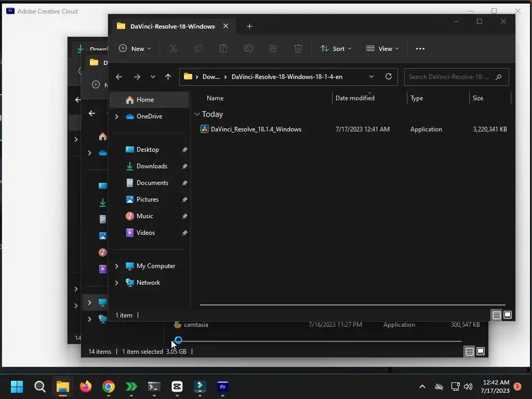Click the Rename icon in toolbar
This screenshot has width=532, height=399.
click(x=248, y=48)
